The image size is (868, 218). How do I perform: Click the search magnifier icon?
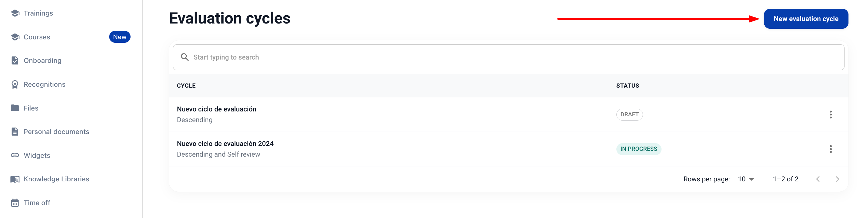point(185,57)
